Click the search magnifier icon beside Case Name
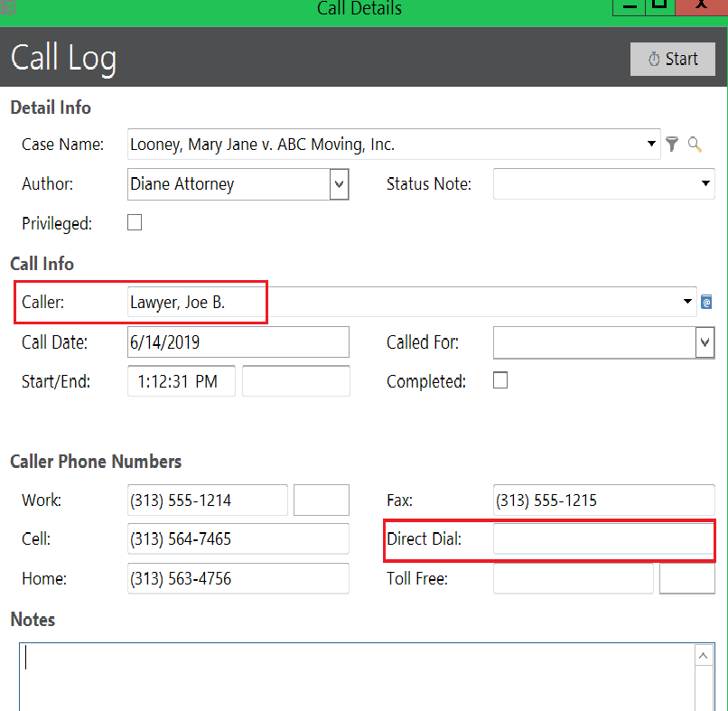 click(695, 145)
